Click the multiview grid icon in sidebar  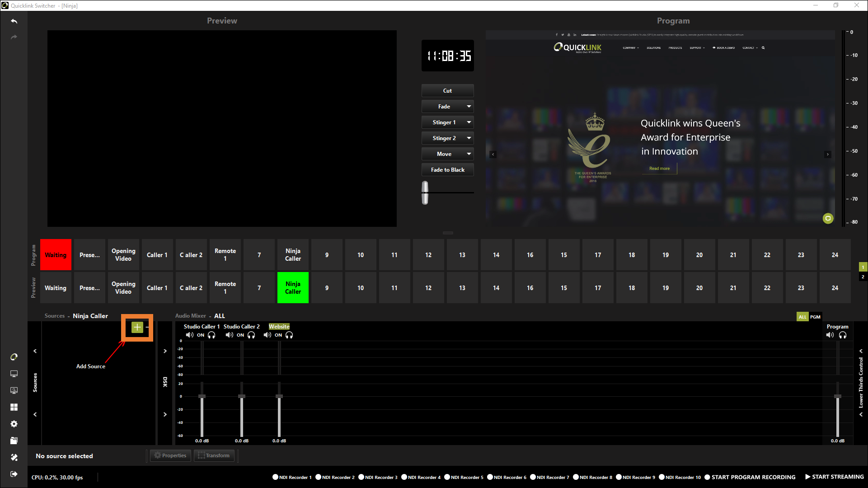14,407
